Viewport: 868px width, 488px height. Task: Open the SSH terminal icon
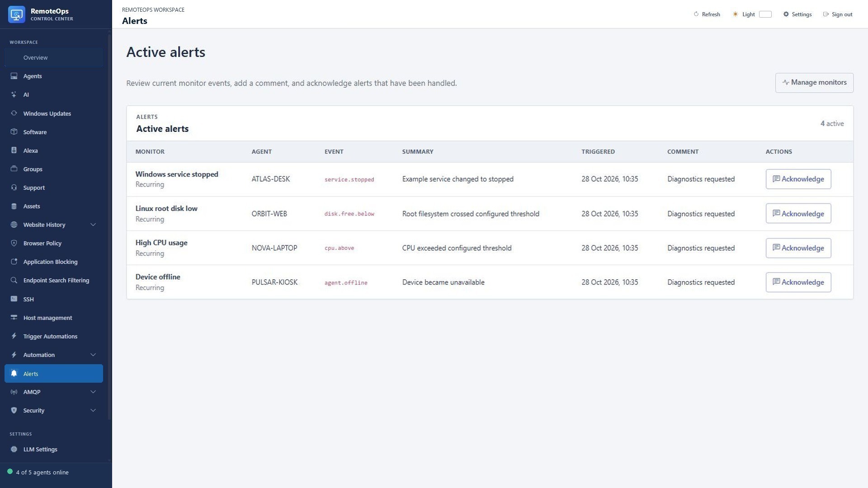(x=14, y=299)
